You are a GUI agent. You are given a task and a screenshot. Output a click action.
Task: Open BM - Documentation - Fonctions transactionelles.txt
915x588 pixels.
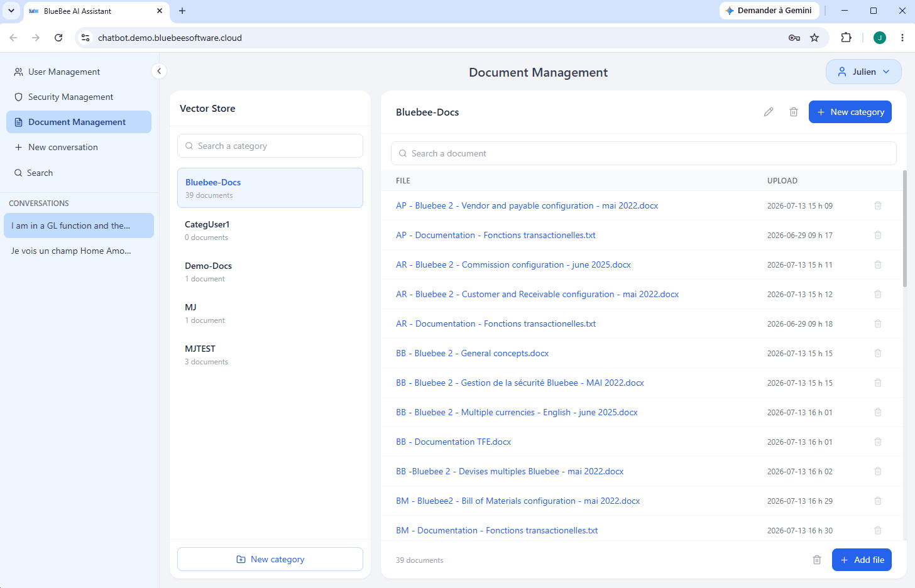(x=497, y=530)
